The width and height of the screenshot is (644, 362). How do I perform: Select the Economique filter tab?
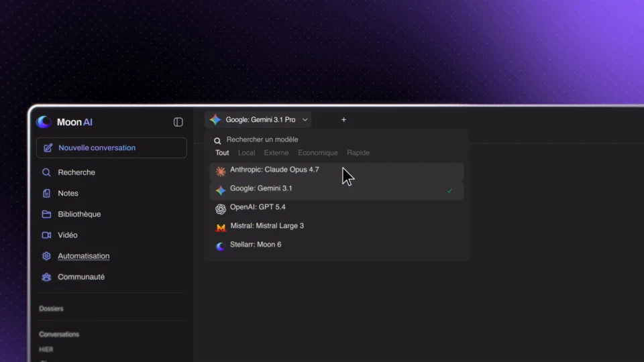click(x=318, y=153)
